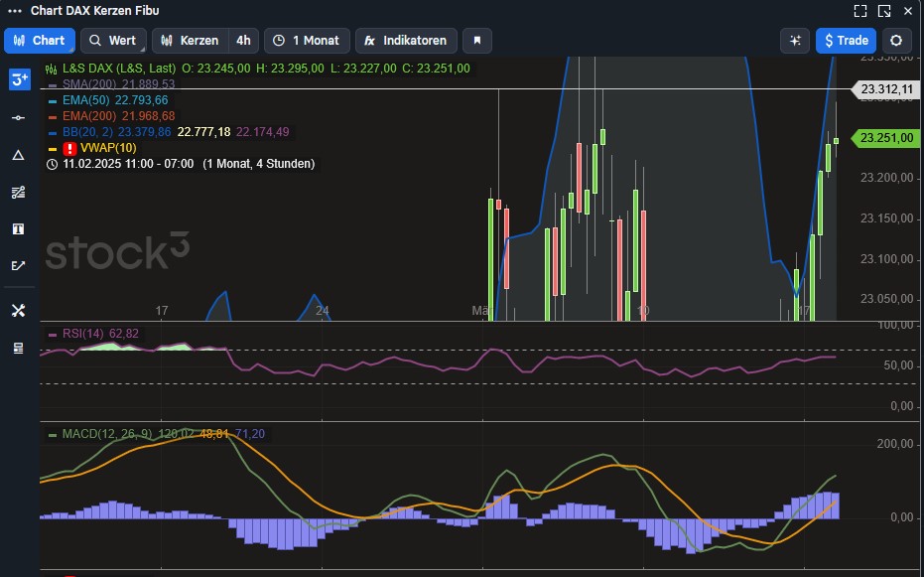Open the triangle shapes tool
924x577 pixels.
click(18, 154)
